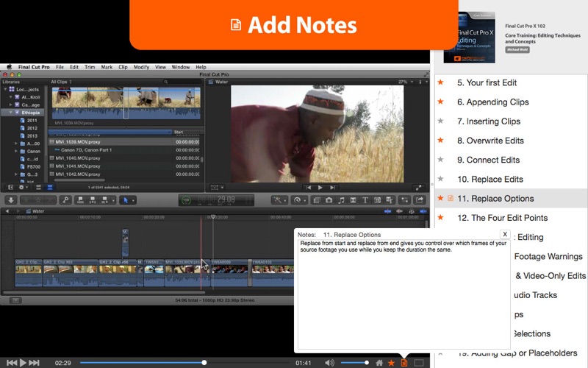This screenshot has width=588, height=368.
Task: Open the retime speedometer menu
Action: 299,200
